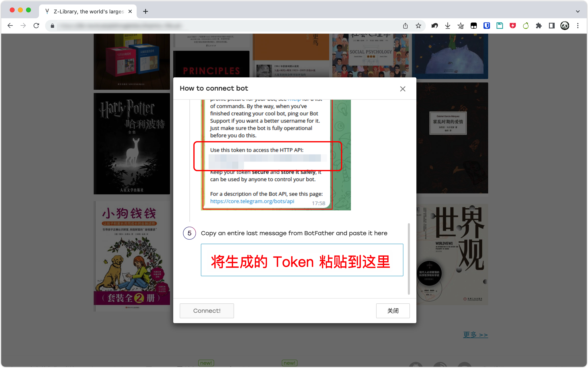
Task: Open the Harry Potter 哈利波特 book cover
Action: [132, 144]
